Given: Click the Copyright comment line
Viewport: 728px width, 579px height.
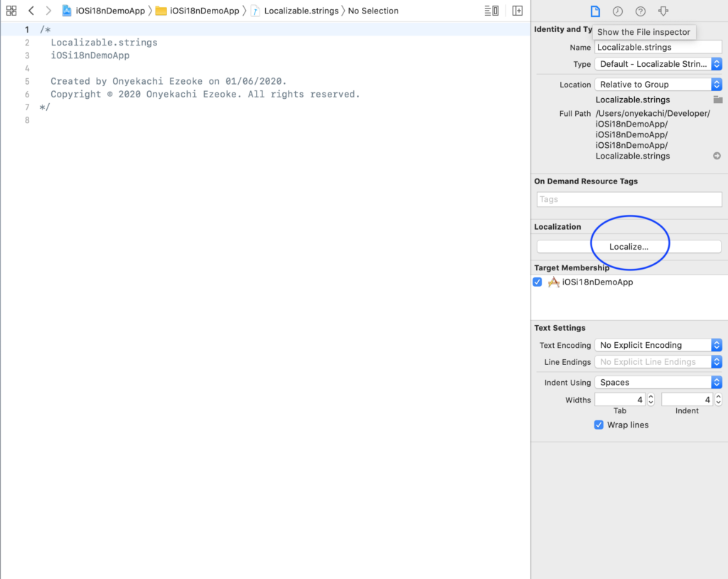Looking at the screenshot, I should pos(205,95).
